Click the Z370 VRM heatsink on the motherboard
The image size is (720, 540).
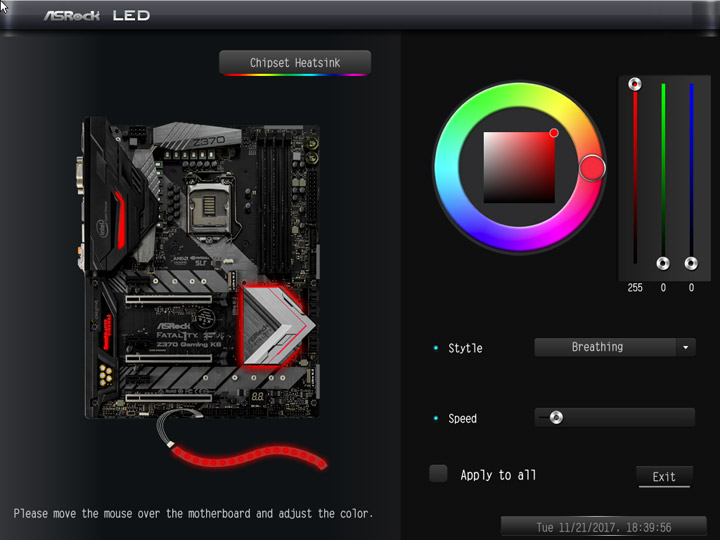(x=197, y=135)
